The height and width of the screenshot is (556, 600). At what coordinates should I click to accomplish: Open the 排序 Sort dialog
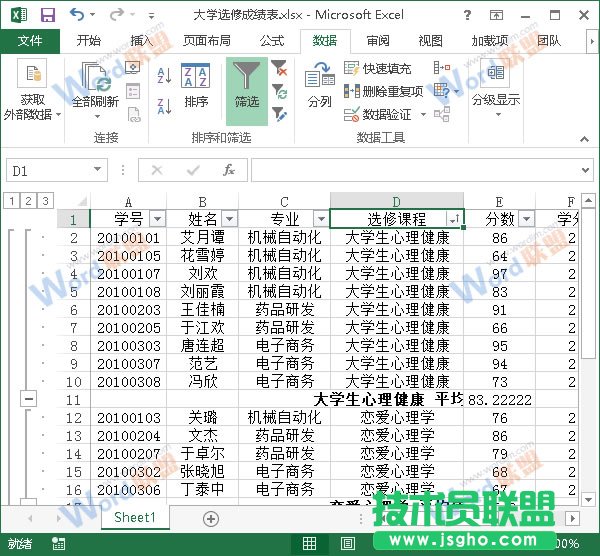196,86
